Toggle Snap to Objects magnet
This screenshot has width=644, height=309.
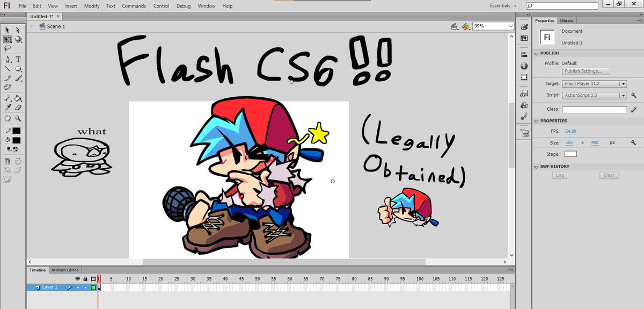pyautogui.click(x=8, y=161)
